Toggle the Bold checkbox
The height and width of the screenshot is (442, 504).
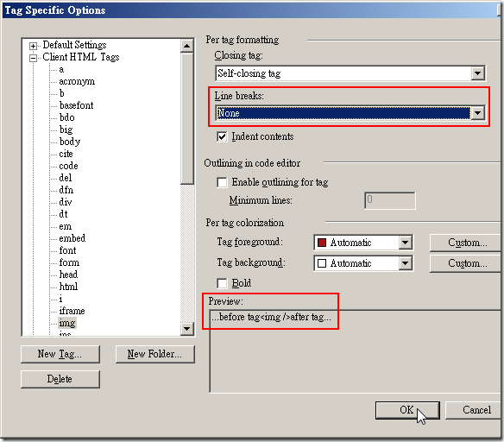[222, 283]
